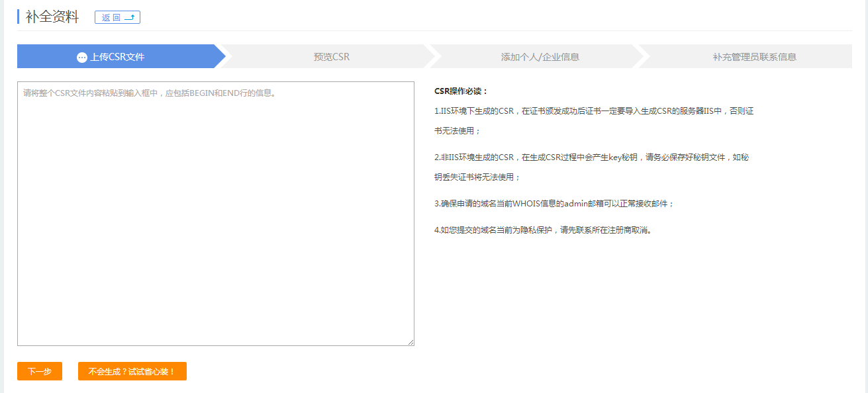This screenshot has width=868, height=393.
Task: Click the placeholder text mentioning BEGIN和END
Action: [x=150, y=93]
